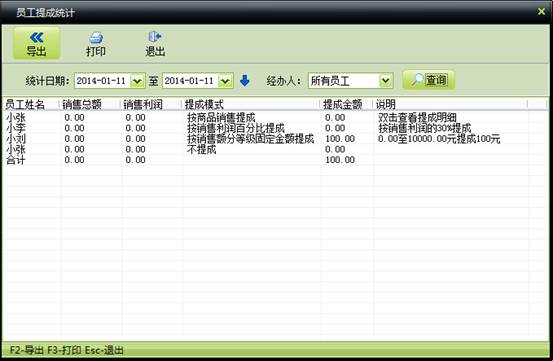Sort by 销售总额 column header
The image size is (553, 361).
pos(90,104)
